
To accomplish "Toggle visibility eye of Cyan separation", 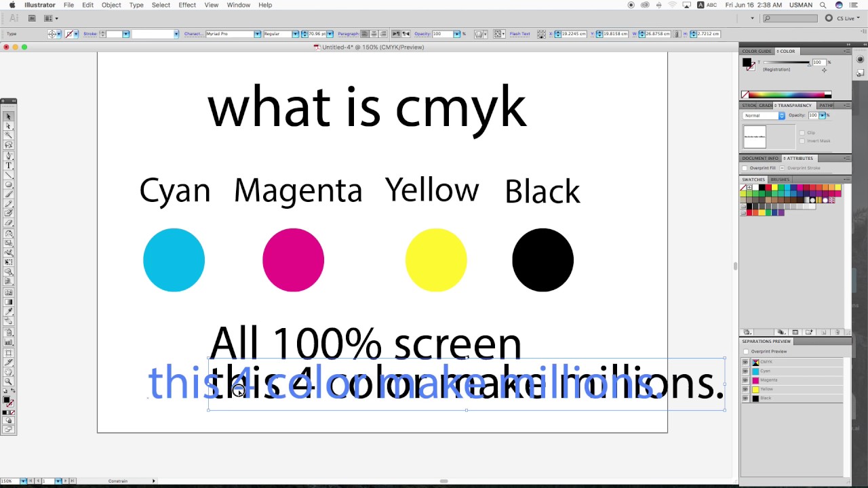I will 745,371.
